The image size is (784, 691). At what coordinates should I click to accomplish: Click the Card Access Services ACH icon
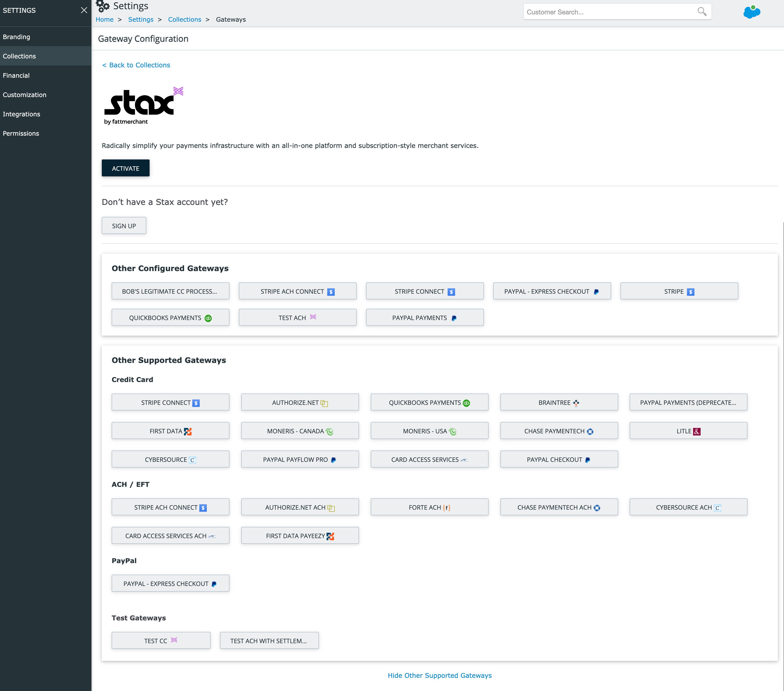click(212, 536)
